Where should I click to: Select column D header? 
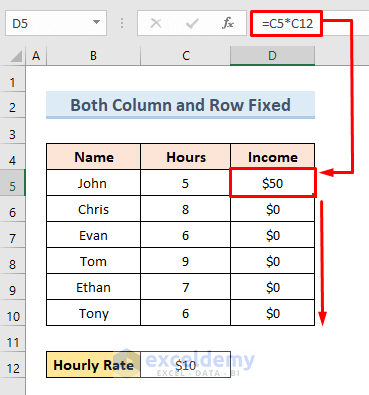click(272, 56)
